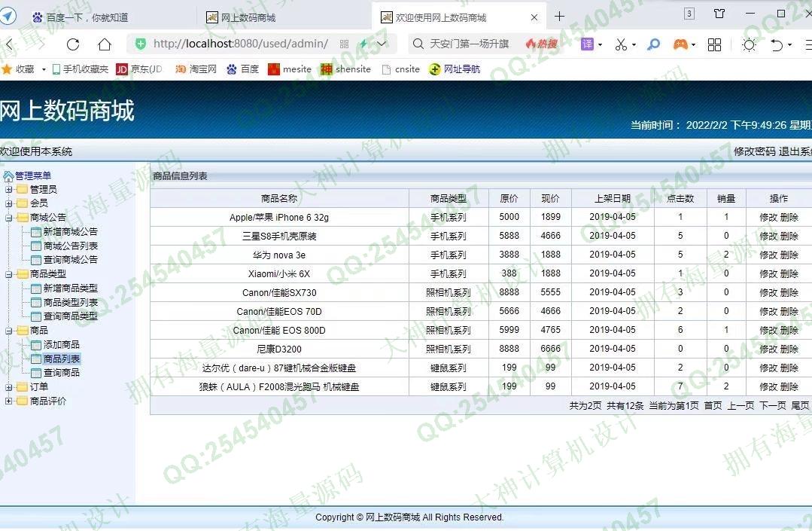Open 新增商品类型 menu item

pos(71,288)
